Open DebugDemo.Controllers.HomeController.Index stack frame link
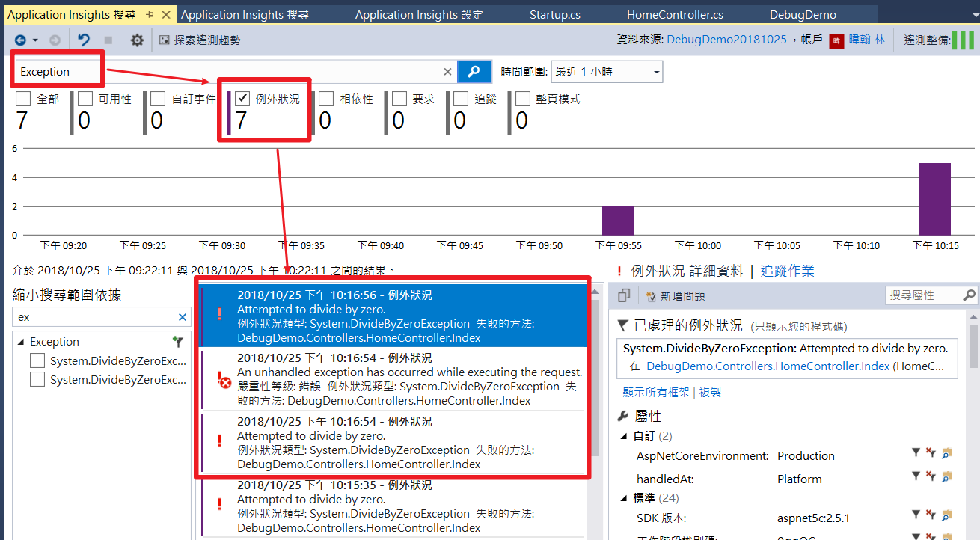Viewport: 980px width, 540px height. pos(768,366)
